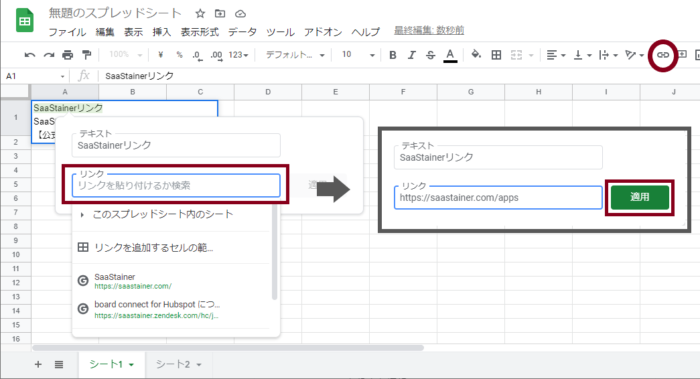Open the ツール menu
The height and width of the screenshot is (379, 700).
(280, 32)
